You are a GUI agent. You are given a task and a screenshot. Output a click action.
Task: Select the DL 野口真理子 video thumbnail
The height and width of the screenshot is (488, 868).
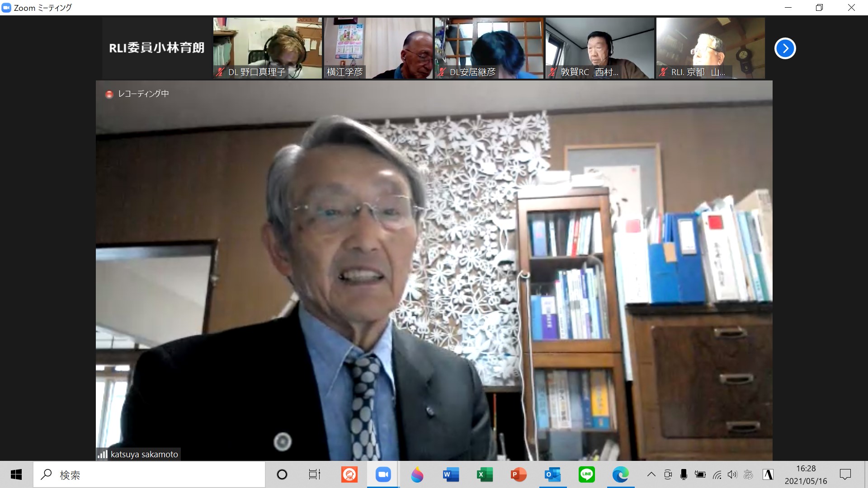click(x=268, y=48)
